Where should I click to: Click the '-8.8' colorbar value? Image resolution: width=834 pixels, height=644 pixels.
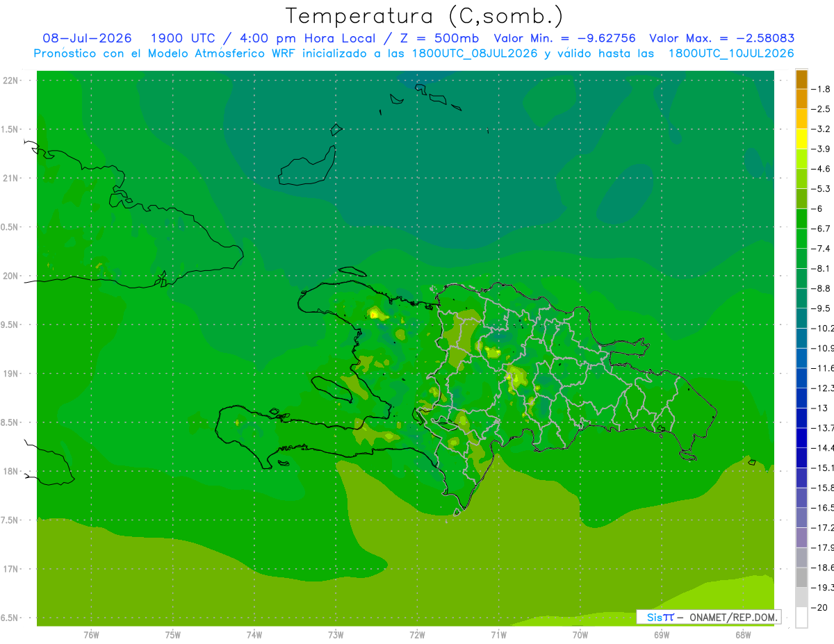coord(821,288)
